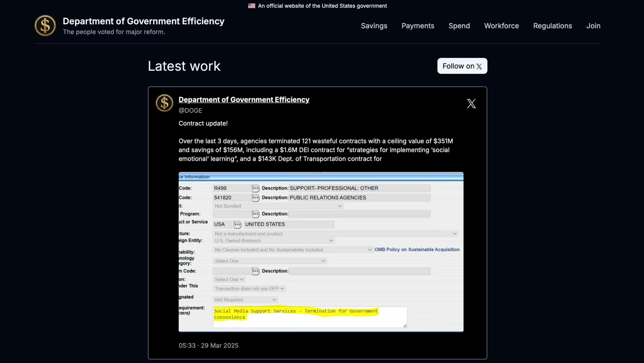
Task: Click the highlighted Social Media Support Services text area
Action: [310, 317]
